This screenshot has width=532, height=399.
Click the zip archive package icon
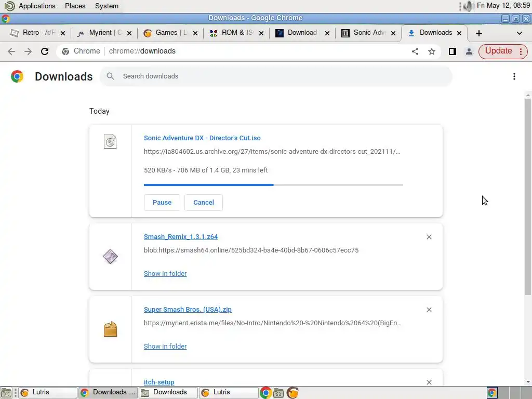click(110, 329)
